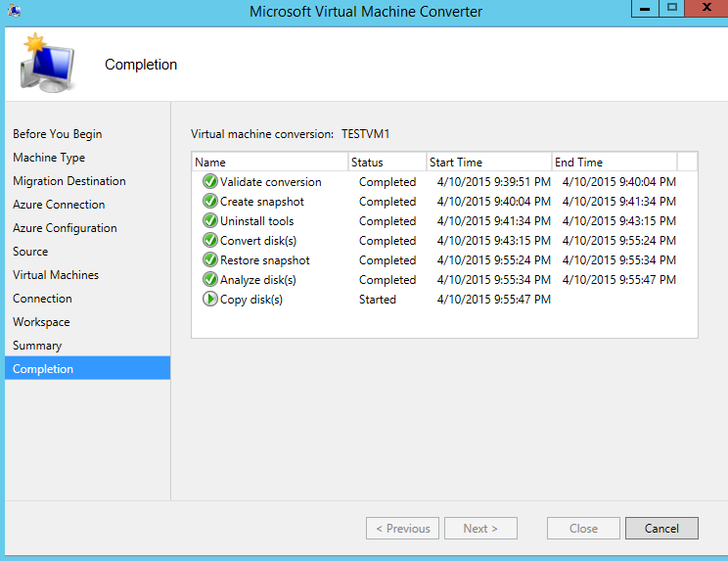Cancel the conversion with the Cancel button
Viewport: 728px width, 561px height.
(661, 529)
